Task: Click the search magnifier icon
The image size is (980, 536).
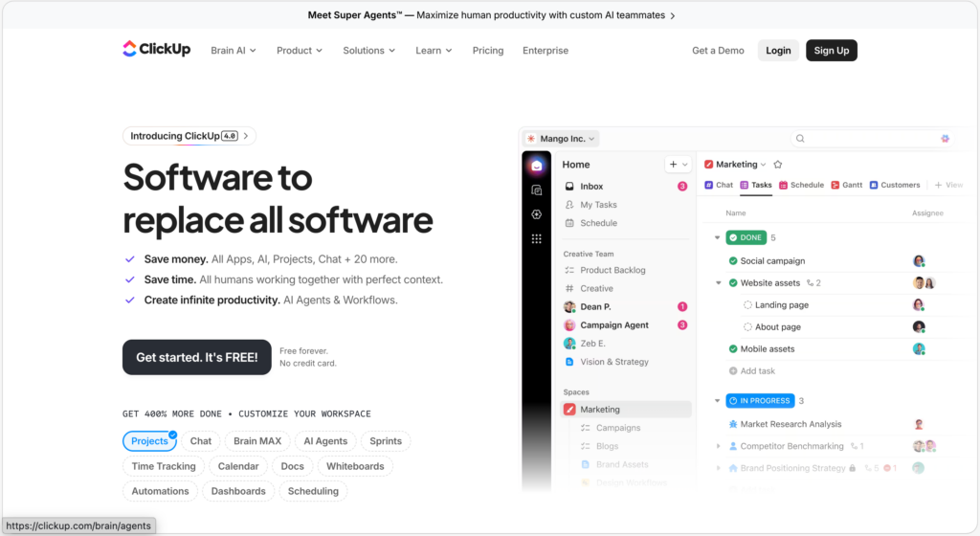Action: 800,139
